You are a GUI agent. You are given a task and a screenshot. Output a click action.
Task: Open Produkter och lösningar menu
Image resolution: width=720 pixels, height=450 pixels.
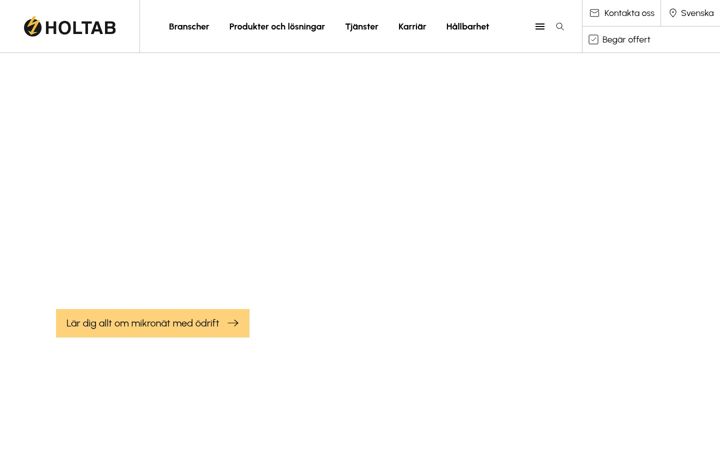(x=277, y=27)
